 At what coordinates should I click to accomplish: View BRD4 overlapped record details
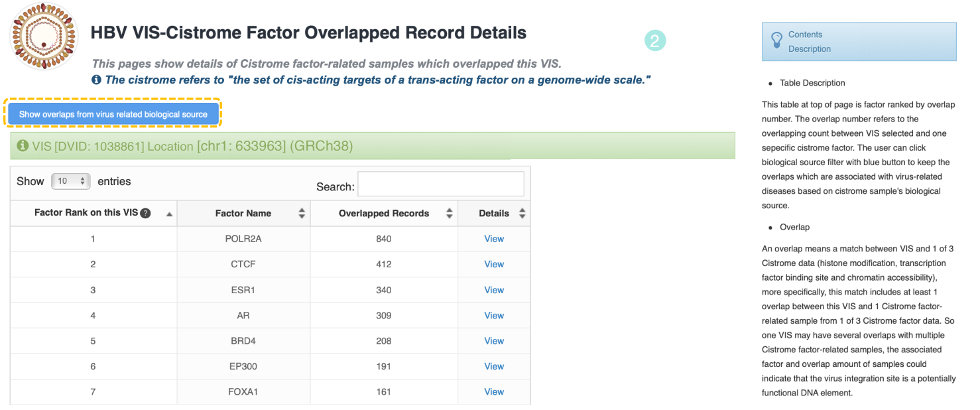click(494, 341)
